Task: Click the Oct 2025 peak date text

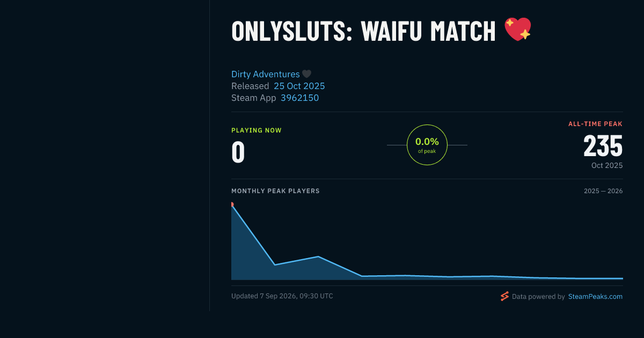Action: [607, 165]
